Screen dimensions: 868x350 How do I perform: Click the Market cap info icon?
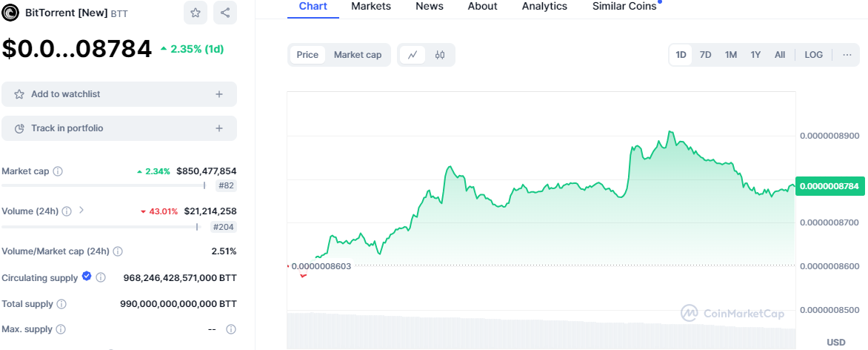click(x=58, y=171)
